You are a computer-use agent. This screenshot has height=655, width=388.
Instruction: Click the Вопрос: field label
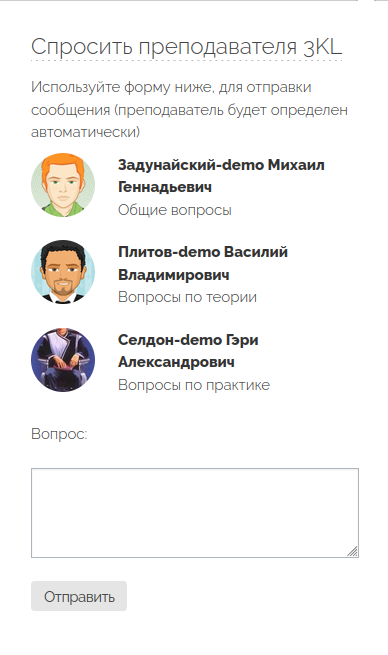(59, 434)
